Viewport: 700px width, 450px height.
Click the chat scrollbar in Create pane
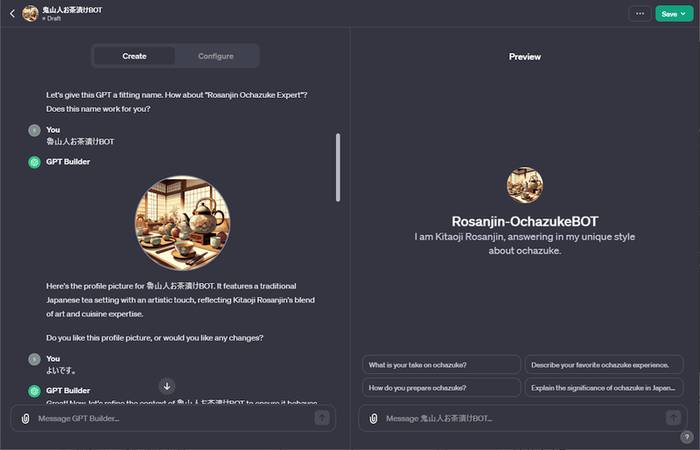point(338,167)
